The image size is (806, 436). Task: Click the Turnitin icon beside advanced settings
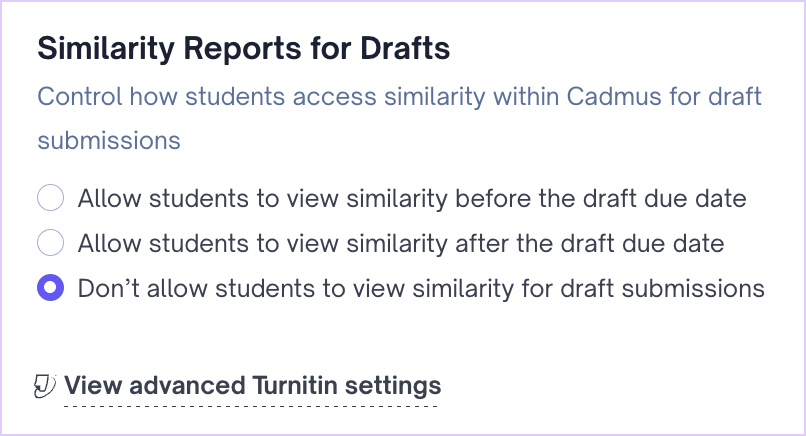(x=45, y=386)
